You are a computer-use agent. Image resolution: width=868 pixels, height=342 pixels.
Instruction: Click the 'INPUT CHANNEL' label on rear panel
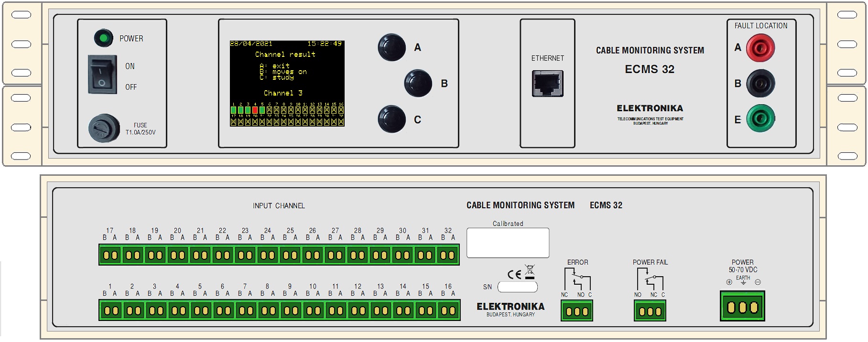tap(279, 206)
